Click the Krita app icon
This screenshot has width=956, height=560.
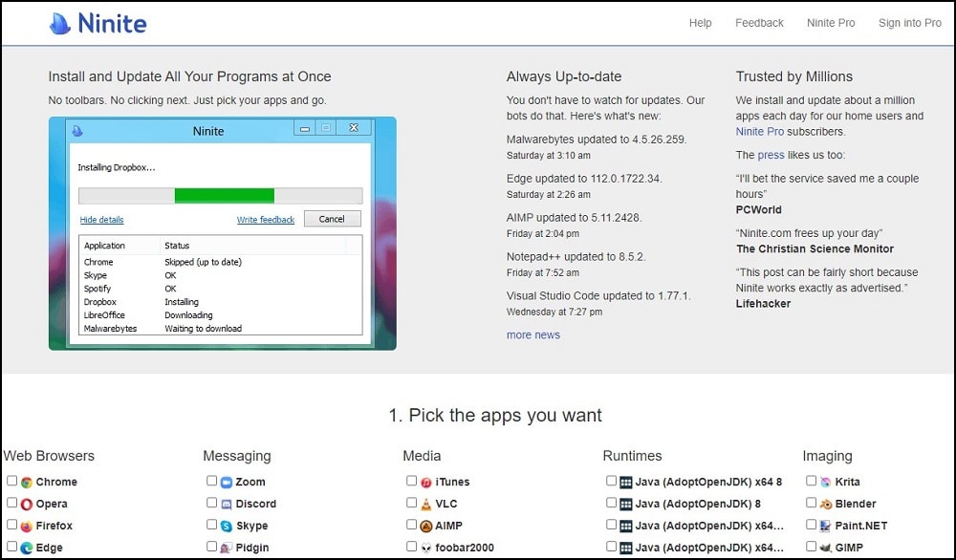click(x=826, y=483)
